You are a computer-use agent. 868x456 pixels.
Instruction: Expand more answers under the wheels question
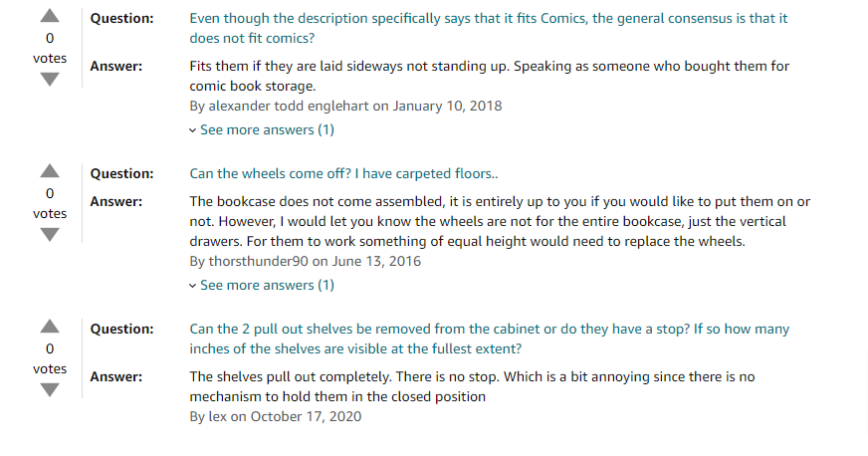(x=262, y=286)
